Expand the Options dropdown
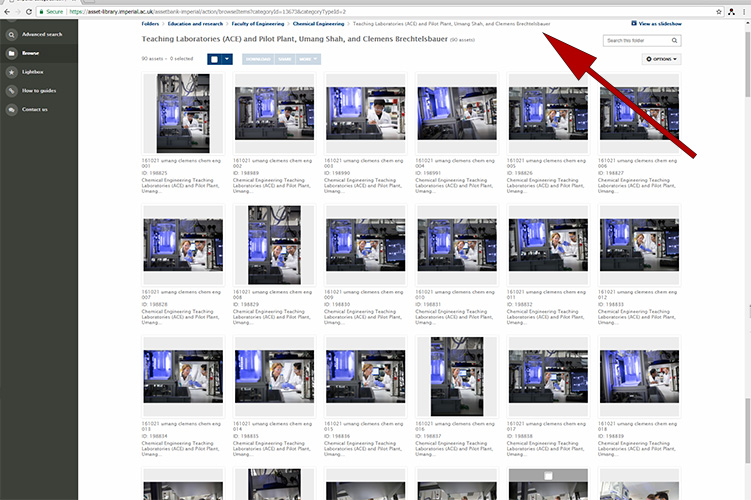751x500 pixels. point(662,60)
